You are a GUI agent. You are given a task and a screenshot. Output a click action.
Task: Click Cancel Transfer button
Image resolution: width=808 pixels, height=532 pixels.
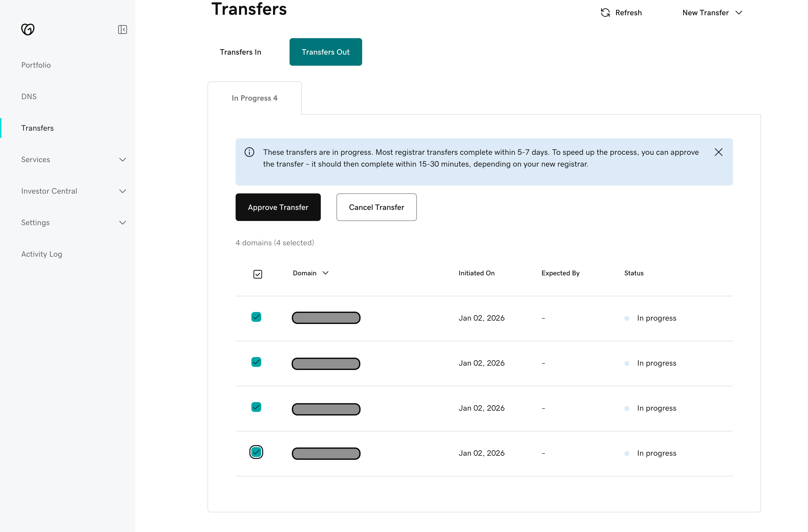point(376,207)
